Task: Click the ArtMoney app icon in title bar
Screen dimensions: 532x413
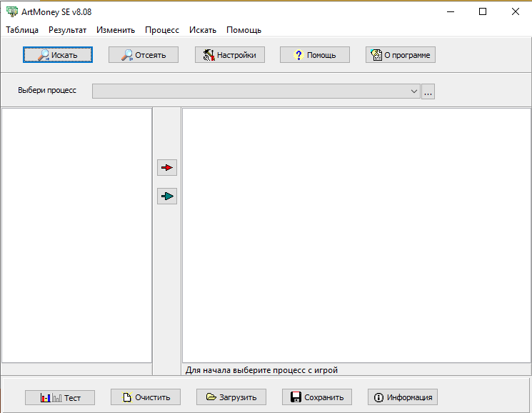Action: (x=12, y=11)
